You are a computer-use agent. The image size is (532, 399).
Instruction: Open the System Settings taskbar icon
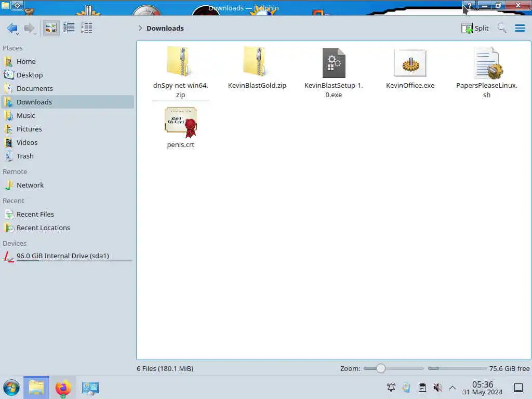(90, 388)
